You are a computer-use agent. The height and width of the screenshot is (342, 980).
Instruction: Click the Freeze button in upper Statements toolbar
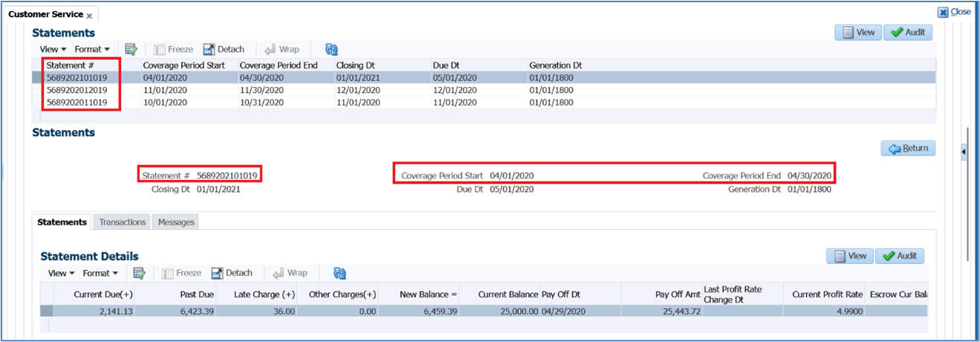pos(173,49)
